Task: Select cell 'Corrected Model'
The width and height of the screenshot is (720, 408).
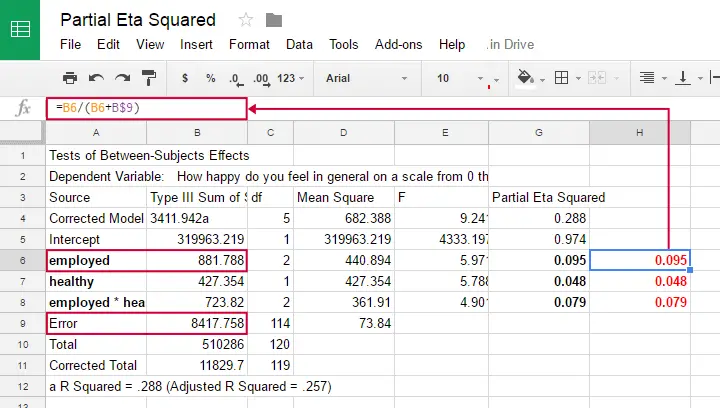Action: (x=96, y=218)
